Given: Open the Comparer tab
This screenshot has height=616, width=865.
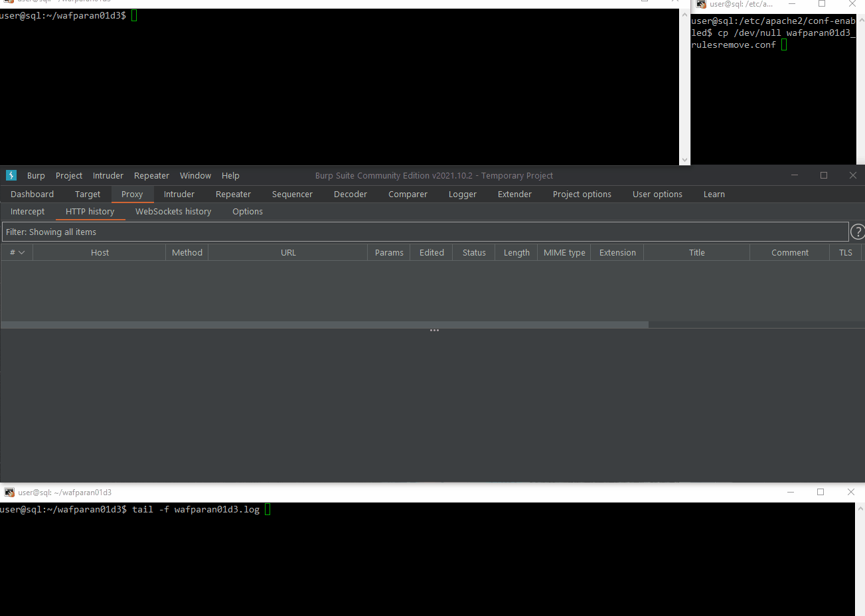Looking at the screenshot, I should [408, 194].
